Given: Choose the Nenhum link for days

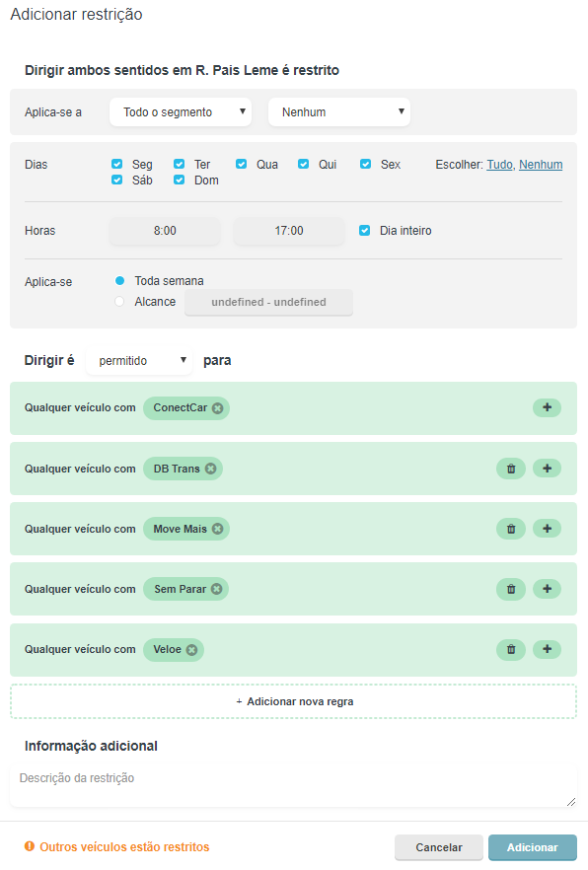Looking at the screenshot, I should click(541, 164).
